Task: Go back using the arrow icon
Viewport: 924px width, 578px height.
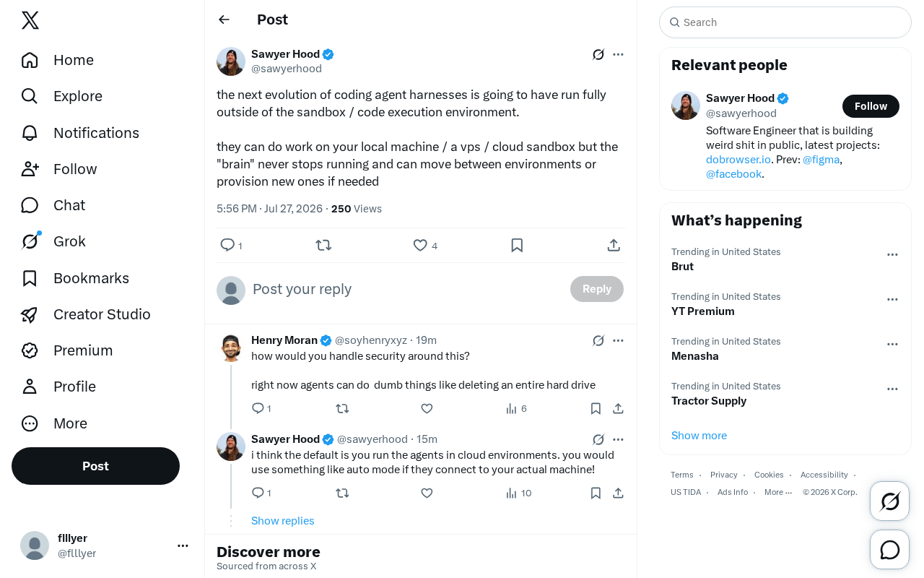Action: tap(224, 20)
